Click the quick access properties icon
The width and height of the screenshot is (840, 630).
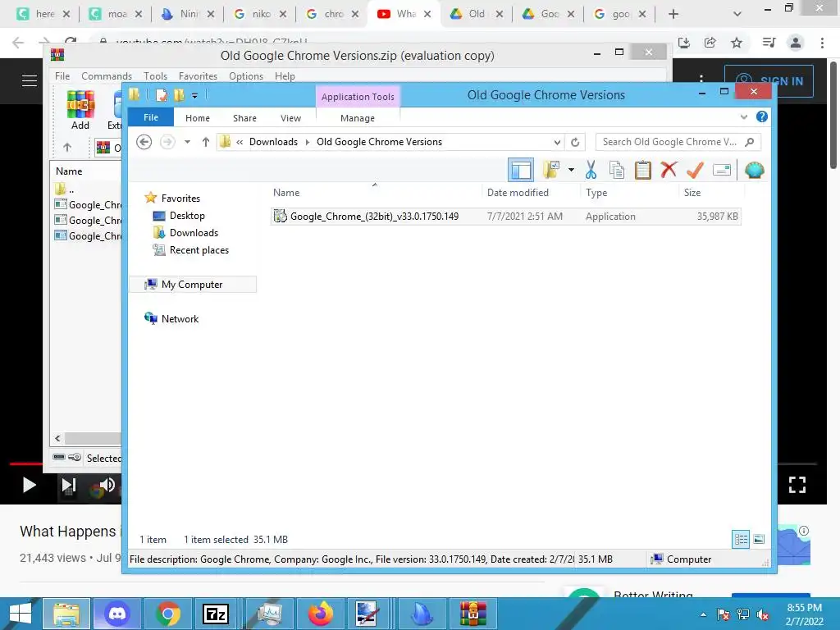point(162,95)
